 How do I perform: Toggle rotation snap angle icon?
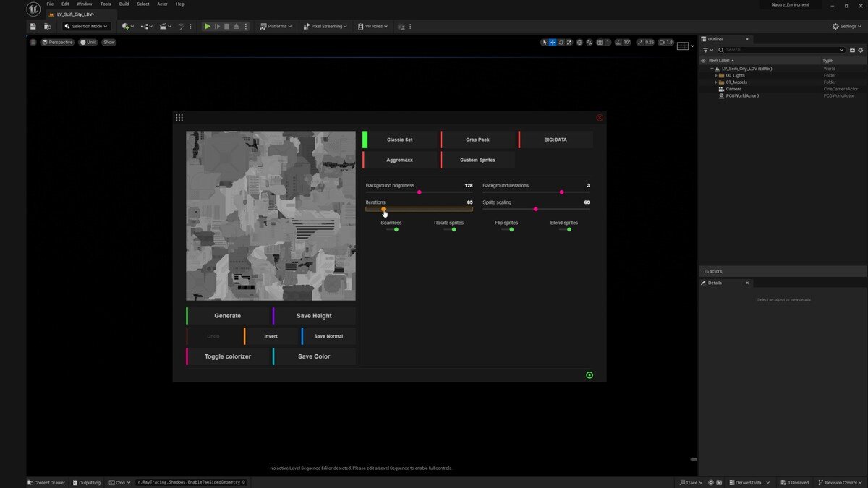pyautogui.click(x=619, y=43)
